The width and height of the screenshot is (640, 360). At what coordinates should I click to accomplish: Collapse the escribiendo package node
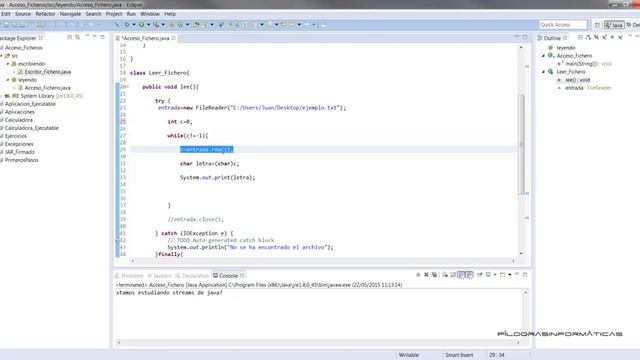pyautogui.click(x=8, y=64)
